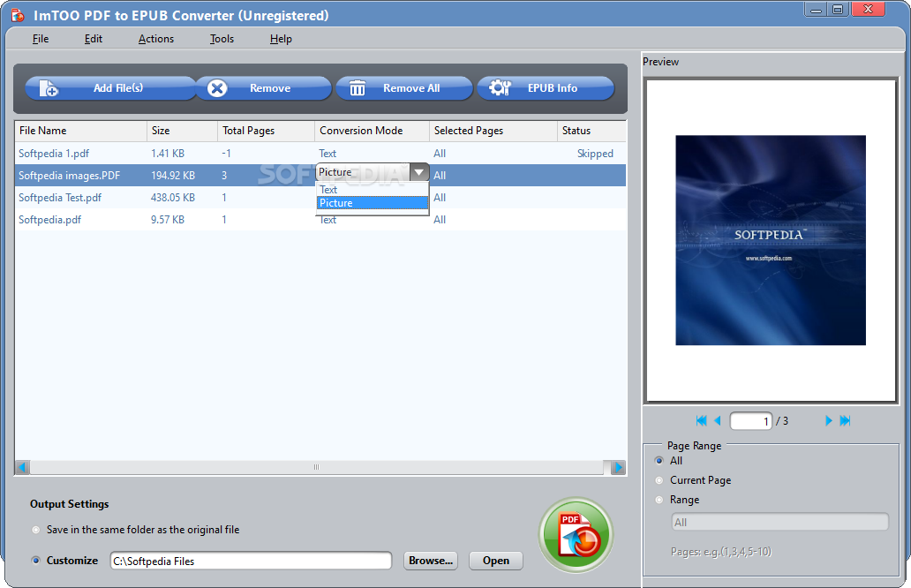
Task: Click the Remove X icon
Action: pos(217,88)
